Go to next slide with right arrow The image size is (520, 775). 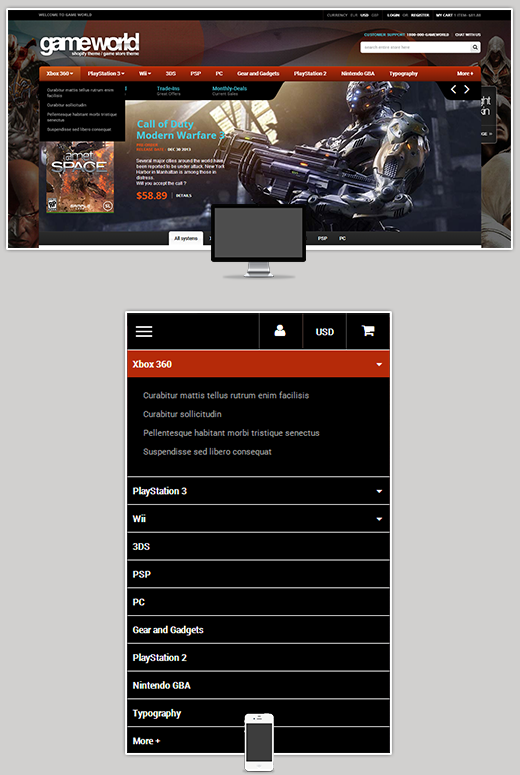467,89
